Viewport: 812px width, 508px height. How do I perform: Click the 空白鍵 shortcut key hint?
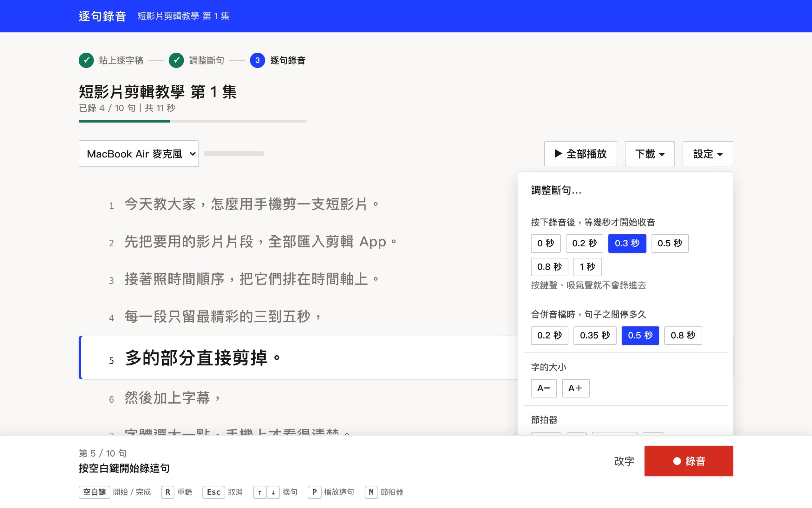(x=94, y=492)
